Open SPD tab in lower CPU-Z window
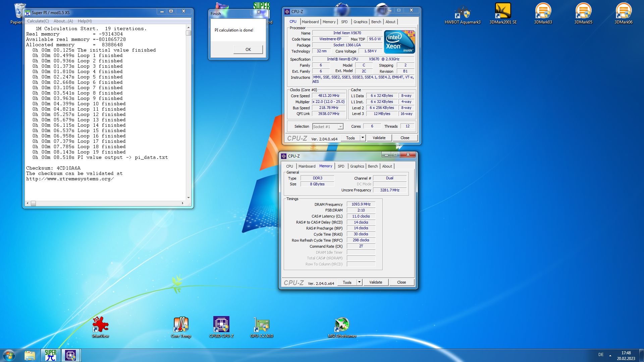The image size is (644, 362). (341, 166)
